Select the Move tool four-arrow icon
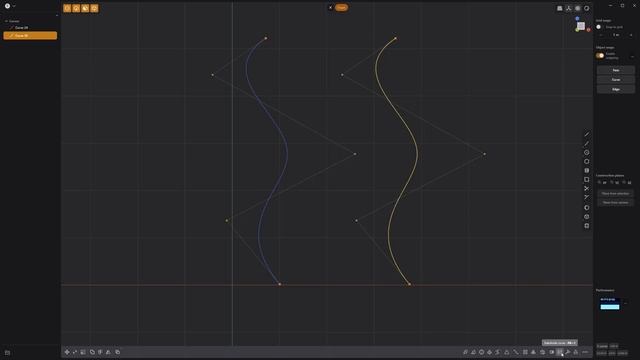The image size is (640, 360). coord(67,352)
